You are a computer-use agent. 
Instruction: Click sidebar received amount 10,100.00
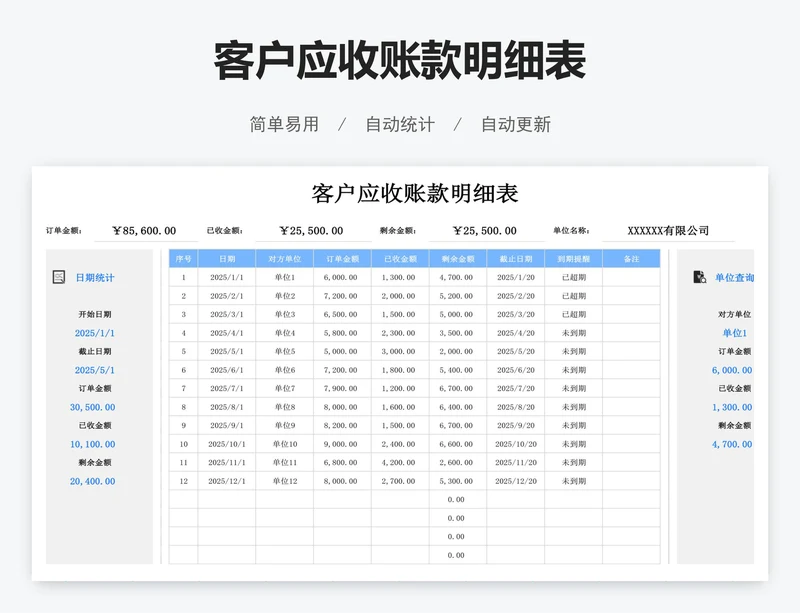(93, 445)
